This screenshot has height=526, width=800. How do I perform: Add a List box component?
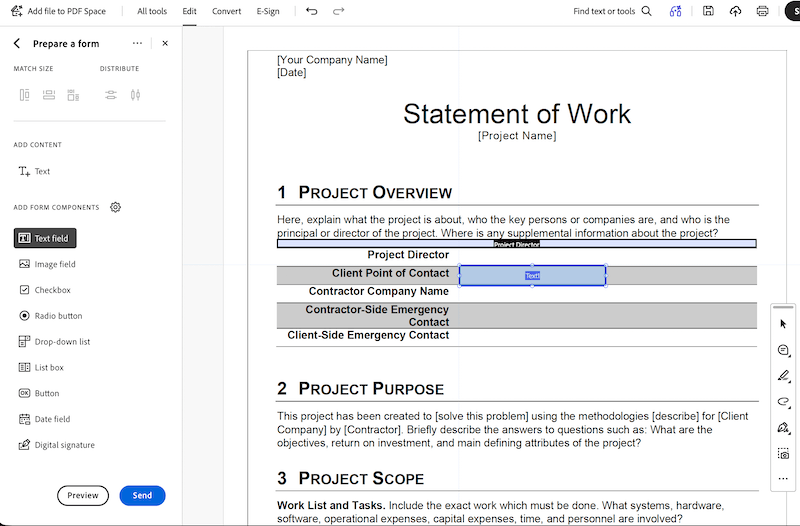click(x=41, y=367)
